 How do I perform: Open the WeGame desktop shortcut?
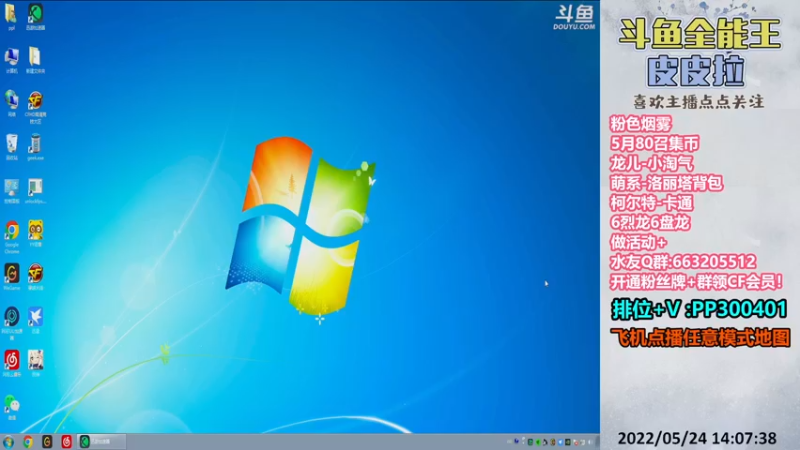[x=11, y=277]
